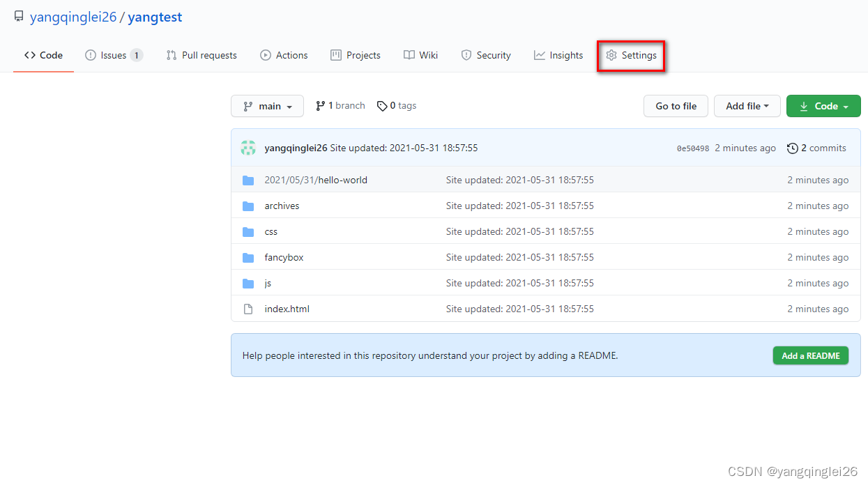Open the repository Settings tab

(x=631, y=55)
